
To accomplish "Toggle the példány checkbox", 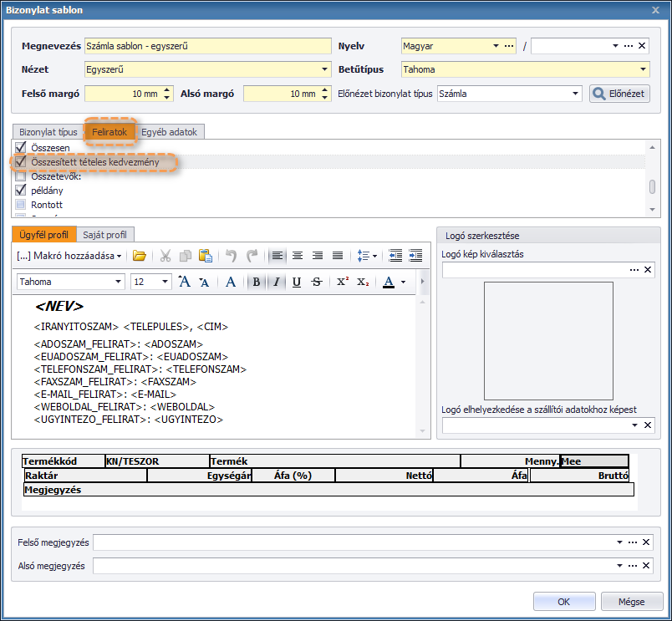I will click(21, 191).
